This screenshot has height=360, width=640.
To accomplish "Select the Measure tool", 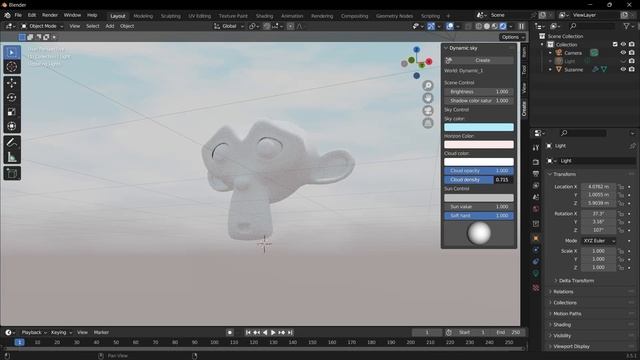I will click(12, 157).
